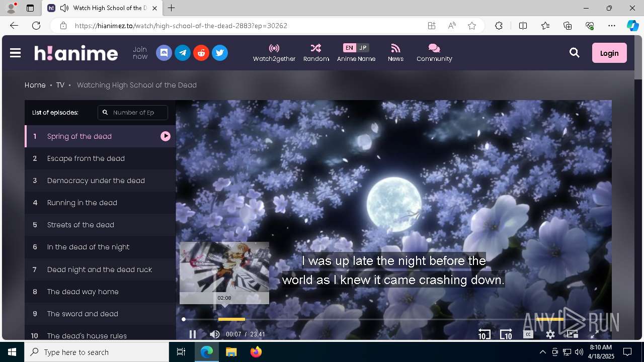This screenshot has width=644, height=362.
Task: Open Browser essentials
Action: pos(590,26)
